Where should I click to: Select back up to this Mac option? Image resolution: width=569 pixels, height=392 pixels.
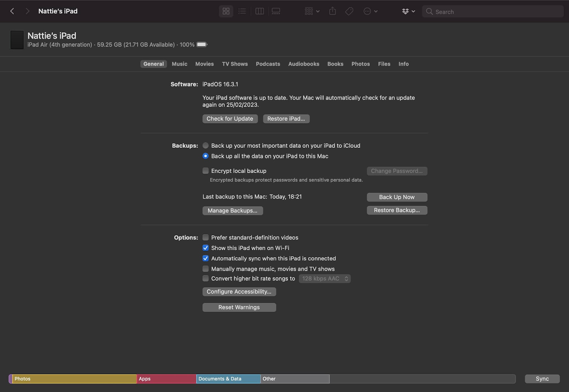(x=206, y=156)
